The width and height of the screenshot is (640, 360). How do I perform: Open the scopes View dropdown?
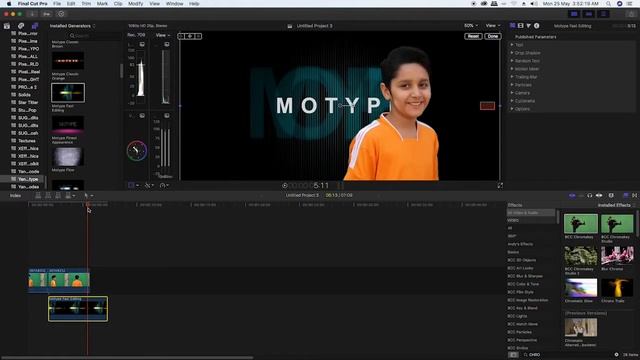click(162, 36)
